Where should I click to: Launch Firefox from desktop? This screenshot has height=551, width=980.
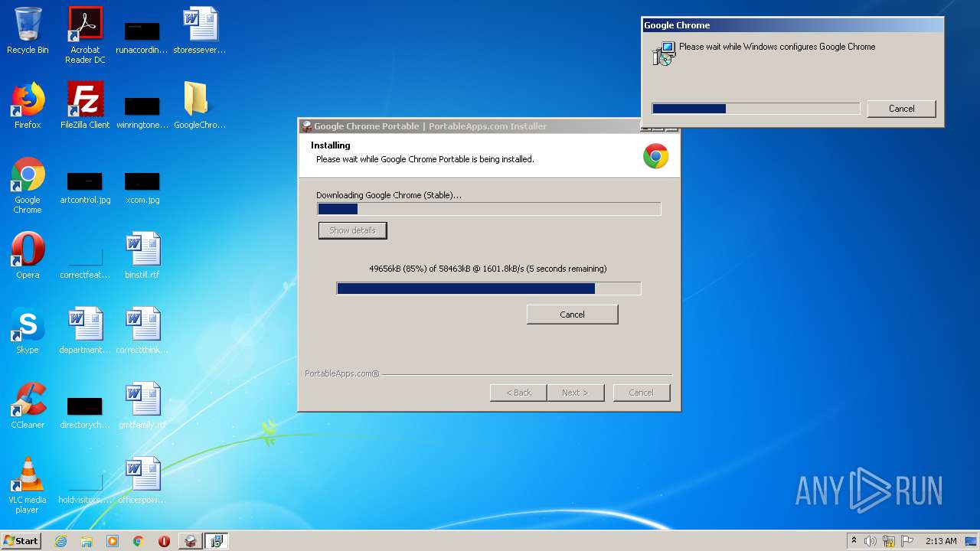(x=28, y=106)
